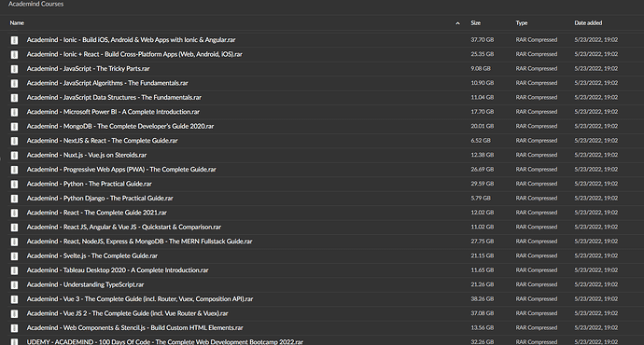The width and height of the screenshot is (644, 345).
Task: Click the file icon for JavaScript Algorithms rar
Action: [14, 83]
